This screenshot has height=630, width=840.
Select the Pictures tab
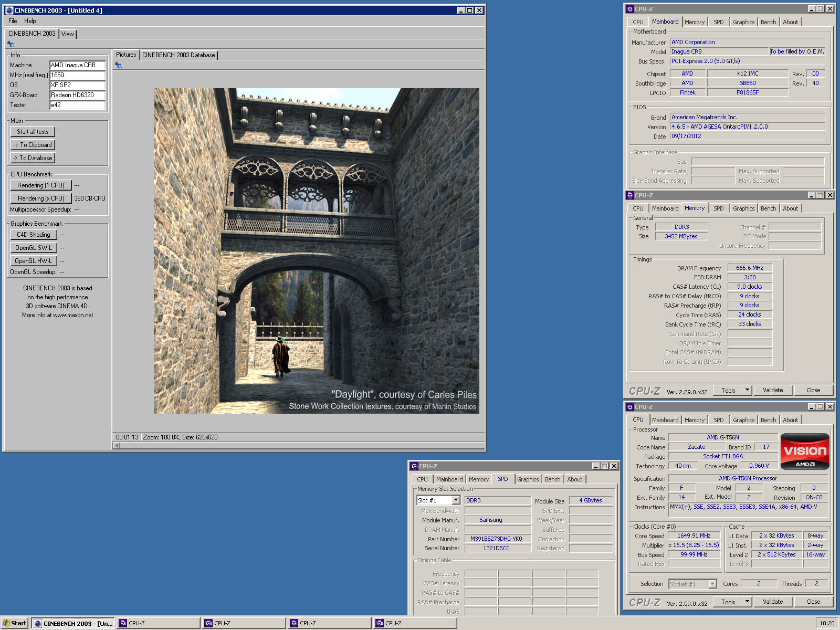[126, 55]
